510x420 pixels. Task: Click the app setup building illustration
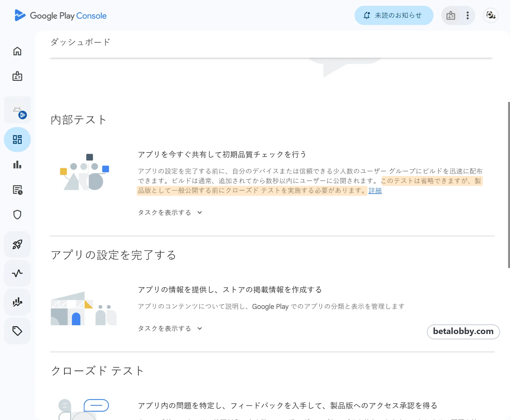[x=84, y=308]
